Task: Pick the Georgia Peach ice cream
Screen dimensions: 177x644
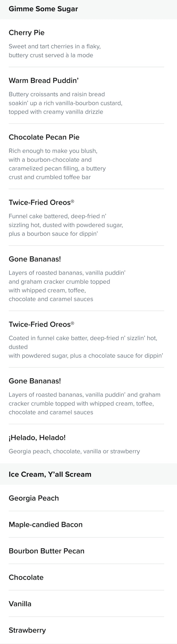Action: pyautogui.click(x=86, y=498)
